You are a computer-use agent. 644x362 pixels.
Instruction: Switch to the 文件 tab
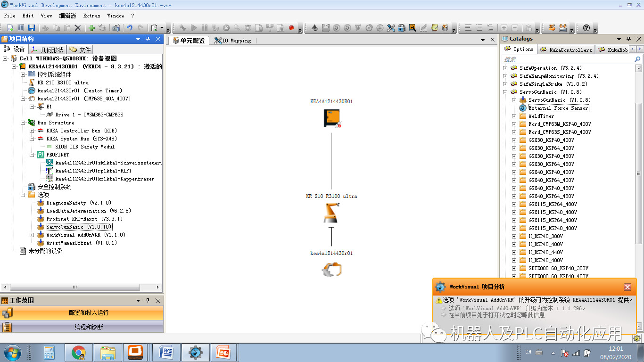click(x=80, y=49)
